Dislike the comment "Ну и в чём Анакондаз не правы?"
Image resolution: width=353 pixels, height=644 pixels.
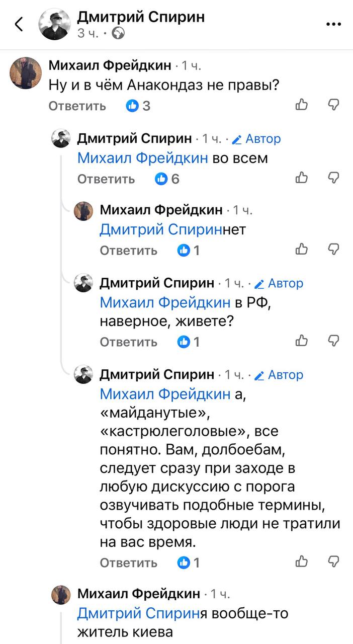click(333, 105)
